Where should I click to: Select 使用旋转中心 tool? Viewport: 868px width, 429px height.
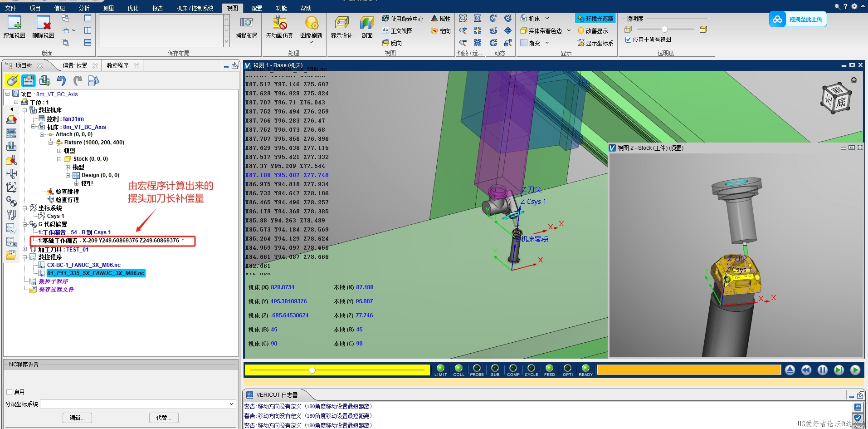403,19
